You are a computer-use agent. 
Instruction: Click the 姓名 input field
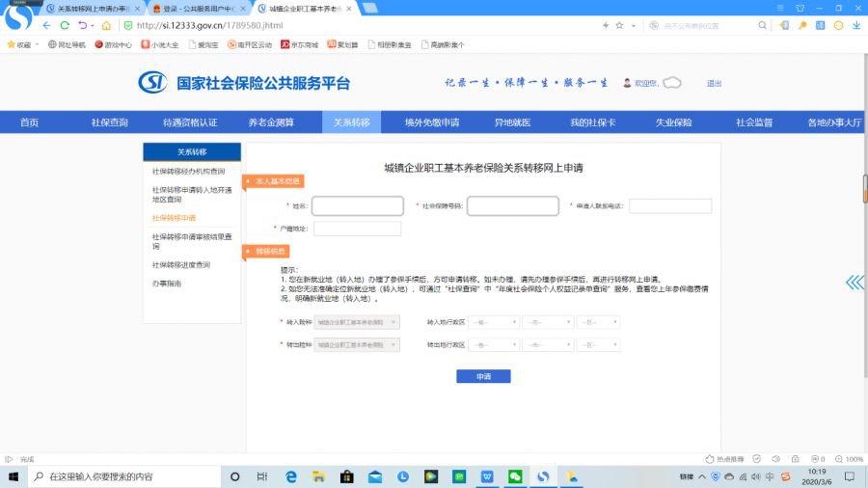tap(357, 206)
